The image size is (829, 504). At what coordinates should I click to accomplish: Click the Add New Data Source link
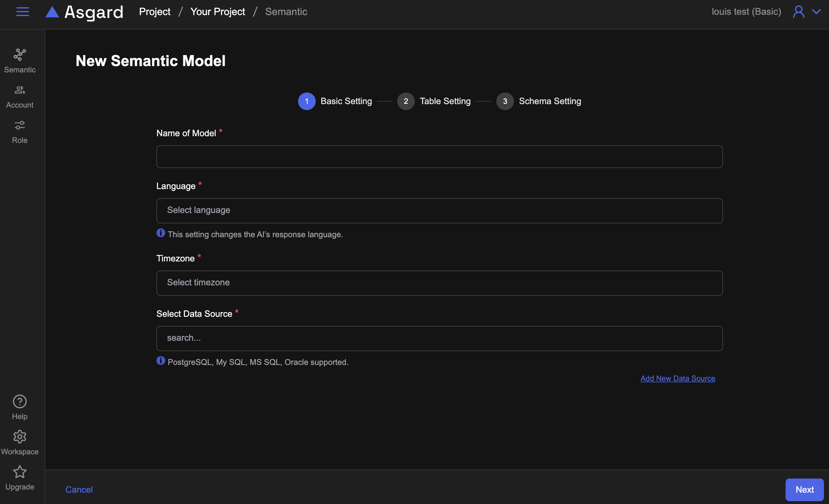[677, 378]
